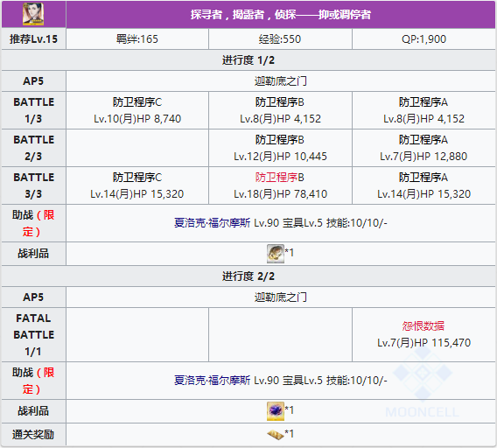Click Lv.12(月)HP 10,445 stats
497x448 pixels.
coord(280,157)
